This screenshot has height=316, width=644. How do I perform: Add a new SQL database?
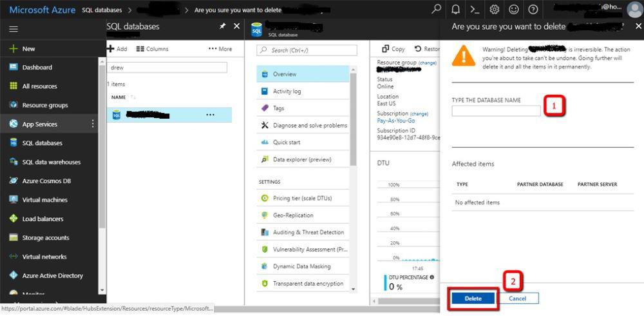pos(117,48)
